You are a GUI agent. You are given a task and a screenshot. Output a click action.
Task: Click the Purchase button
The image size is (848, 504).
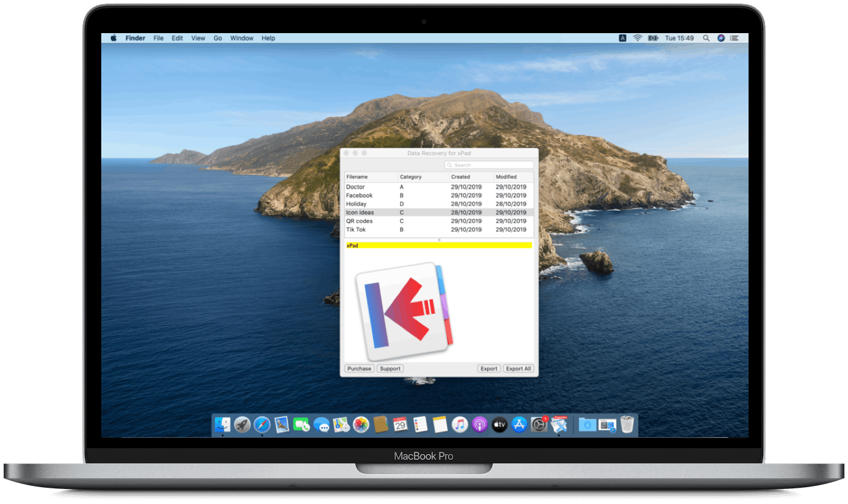[359, 369]
